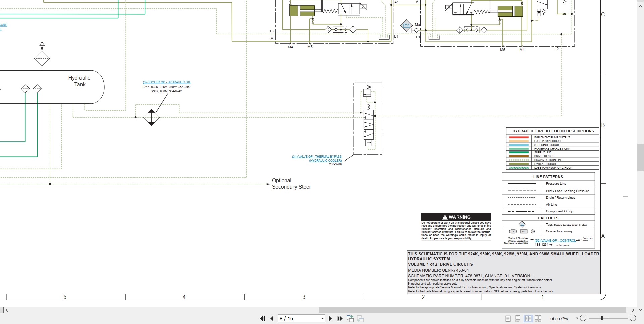Click the 66.67% zoom value
Viewport: 644px width, 324px height.
tap(559, 319)
